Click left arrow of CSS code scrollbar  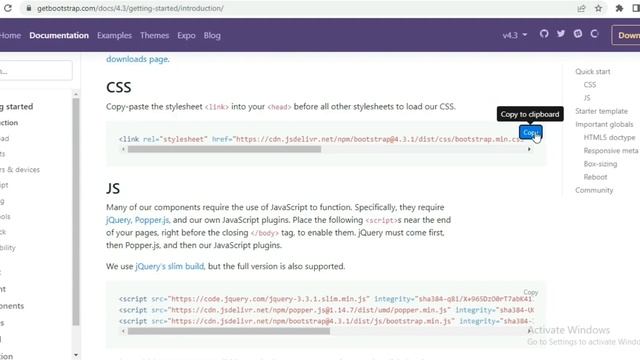123,149
